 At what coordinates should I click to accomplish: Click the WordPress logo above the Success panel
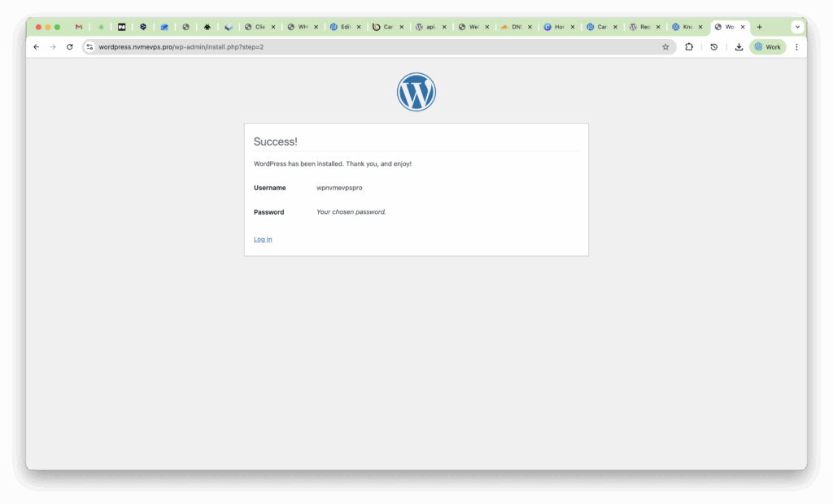pos(416,92)
